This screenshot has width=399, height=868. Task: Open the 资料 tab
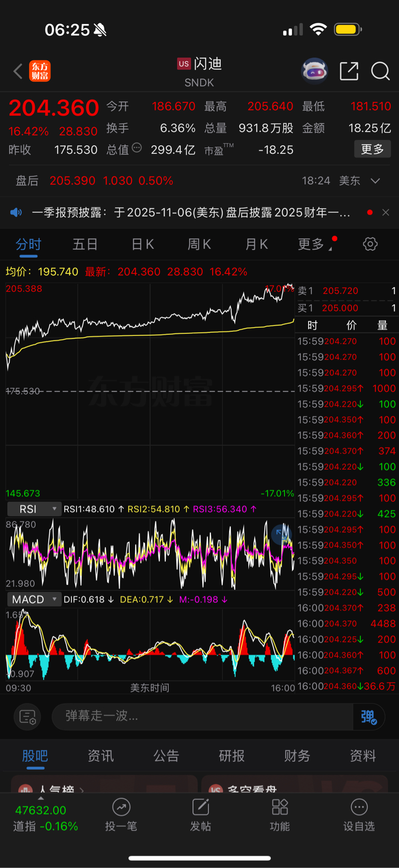[363, 756]
